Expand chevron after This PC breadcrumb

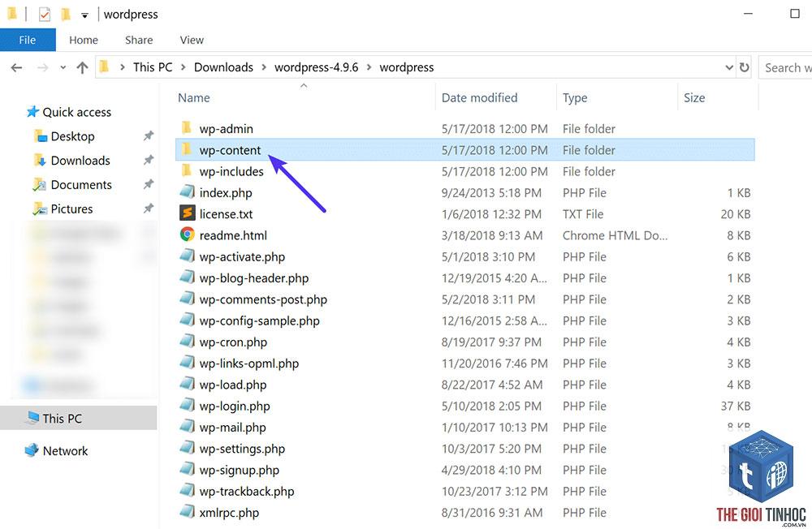point(184,67)
